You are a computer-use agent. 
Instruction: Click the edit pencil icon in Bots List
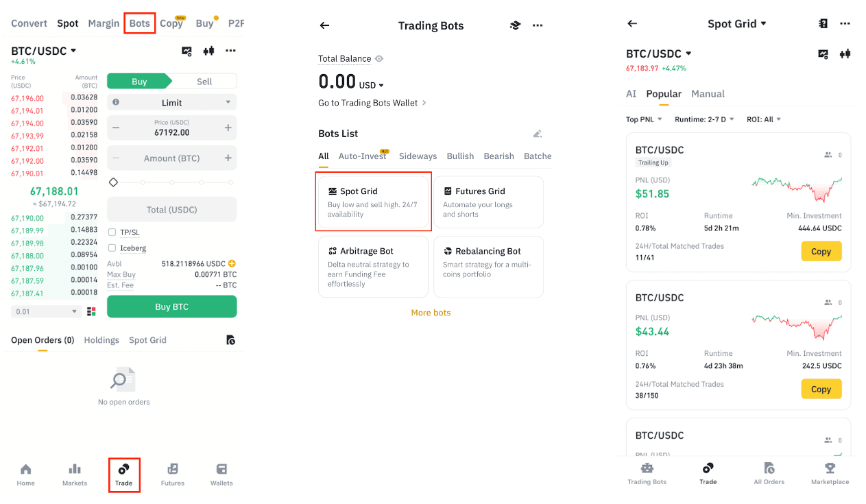point(538,134)
